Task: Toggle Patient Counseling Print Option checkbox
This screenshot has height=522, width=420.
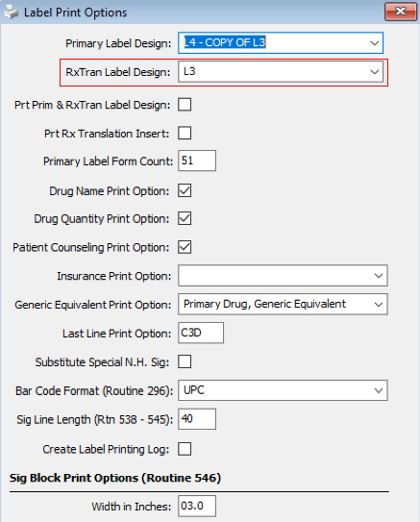Action: tap(185, 247)
